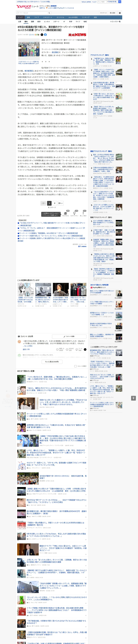The image size is (138, 644).
Task: Click the コメントを書く button
Action: coord(69,336)
